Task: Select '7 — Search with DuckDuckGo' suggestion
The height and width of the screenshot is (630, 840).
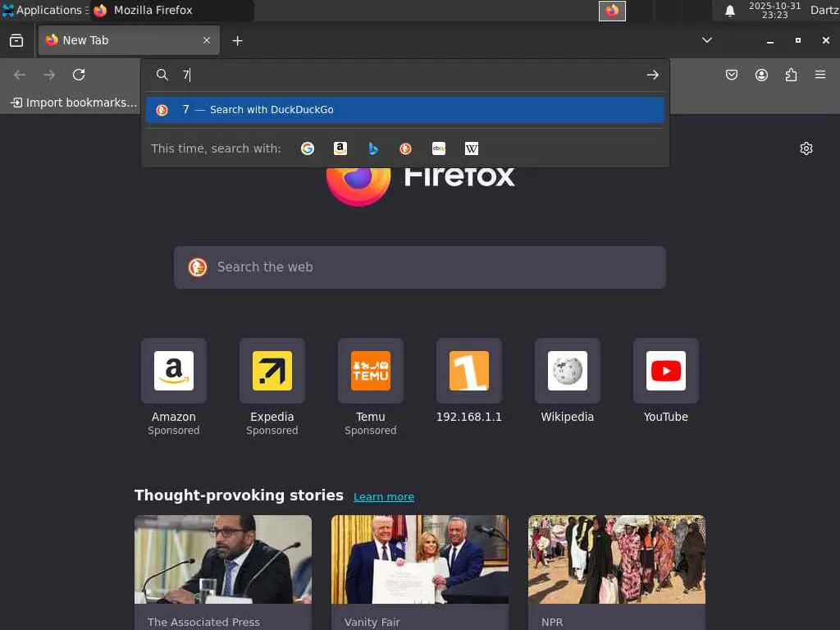Action: coord(405,110)
